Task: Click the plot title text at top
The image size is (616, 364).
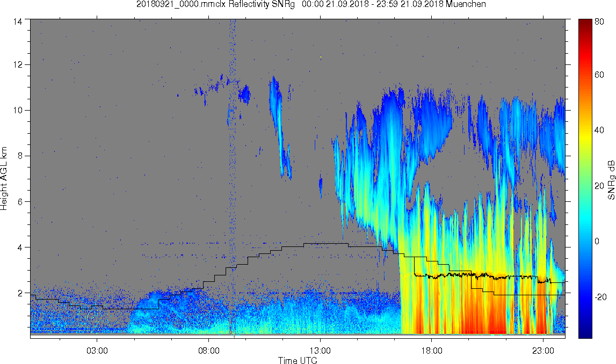Action: 311,4
